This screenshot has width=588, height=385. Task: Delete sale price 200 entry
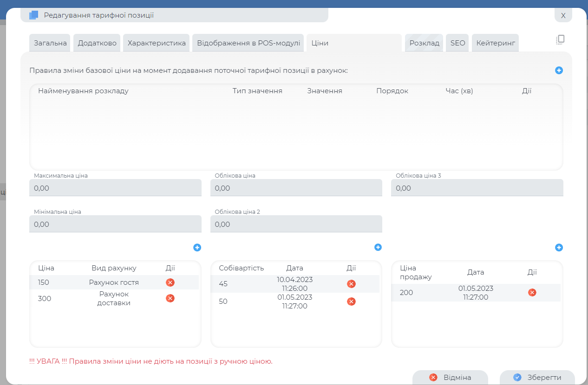532,292
